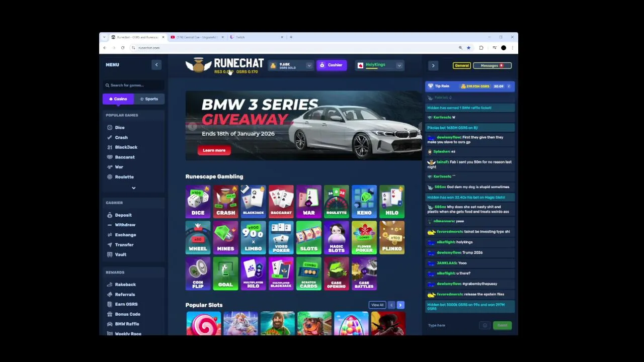
Task: Expand more popular games chevron
Action: pos(133,188)
